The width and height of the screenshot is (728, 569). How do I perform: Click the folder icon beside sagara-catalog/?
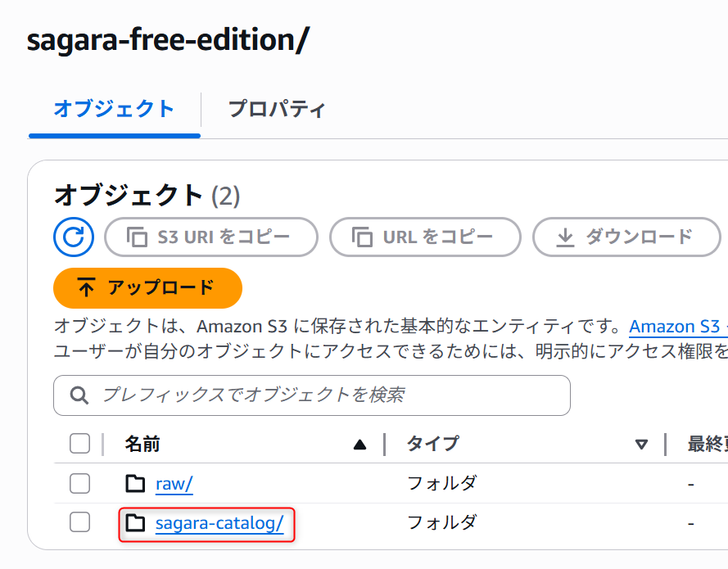coord(136,523)
